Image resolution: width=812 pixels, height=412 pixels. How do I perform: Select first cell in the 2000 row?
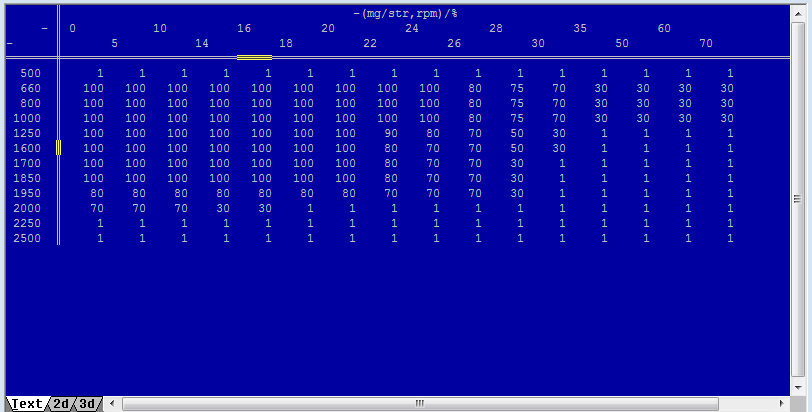point(96,208)
